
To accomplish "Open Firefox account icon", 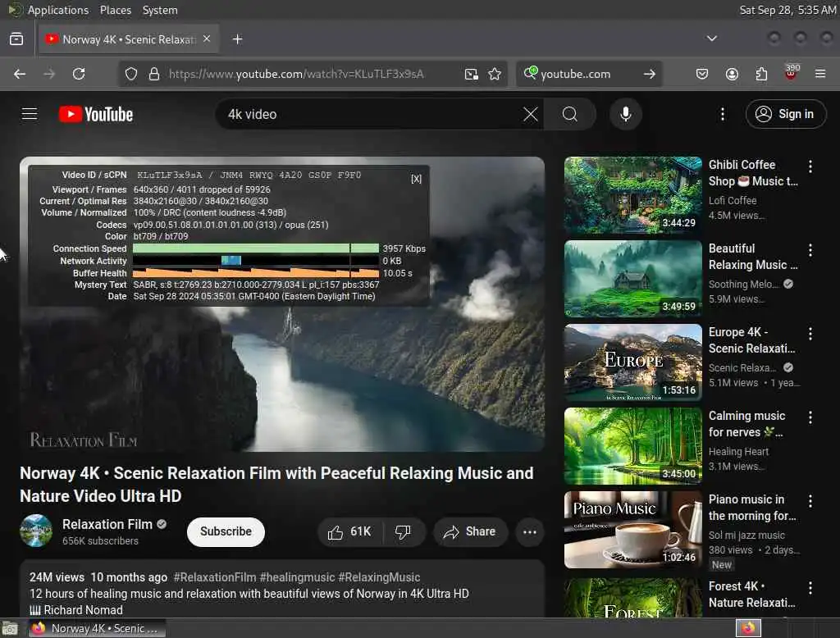I will click(x=732, y=74).
